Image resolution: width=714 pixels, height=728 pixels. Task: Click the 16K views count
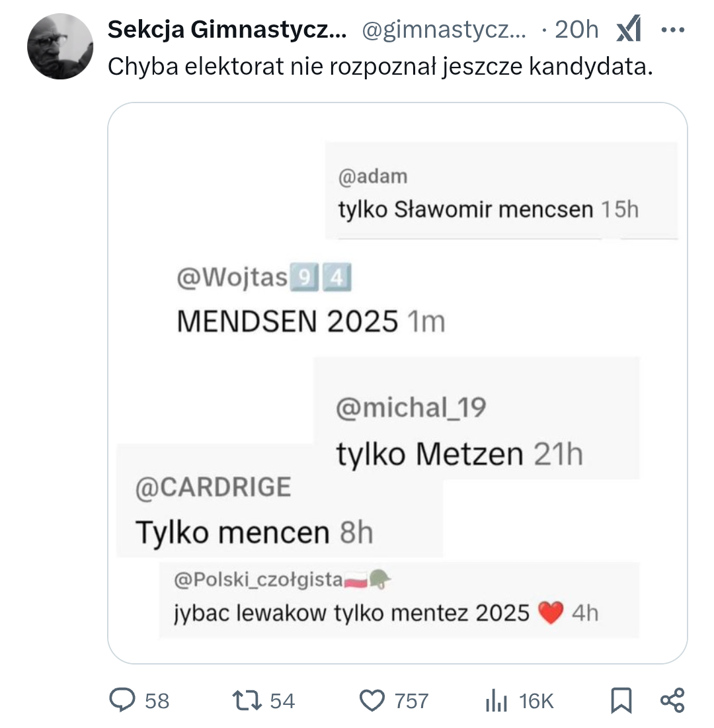click(536, 701)
